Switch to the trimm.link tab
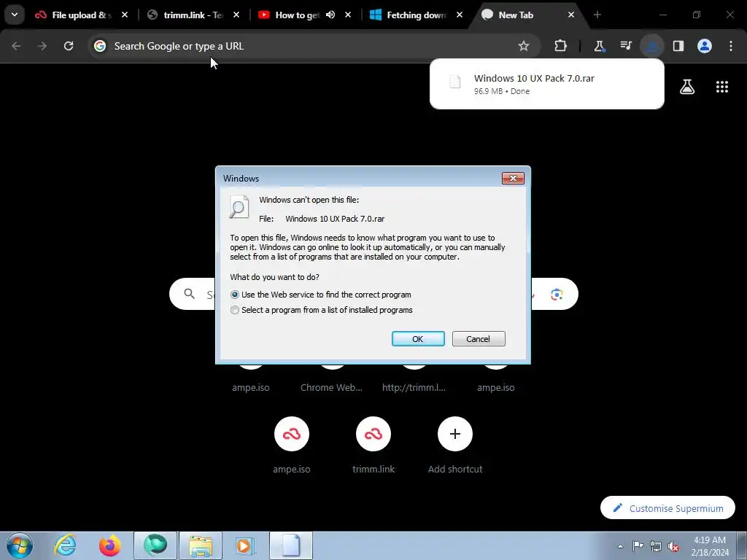This screenshot has height=560, width=747. click(x=193, y=15)
